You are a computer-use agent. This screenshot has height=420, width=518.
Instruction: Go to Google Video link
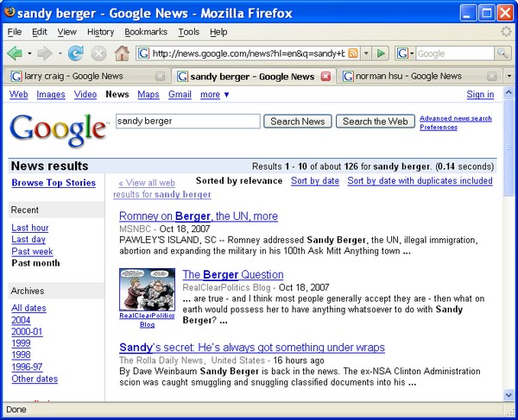85,94
